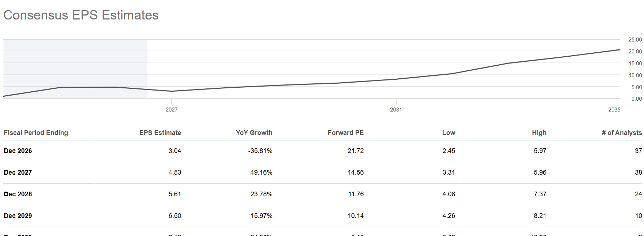Click the 2035 tick on chart axis
Viewport: 644px width, 236px height.
[x=614, y=110]
